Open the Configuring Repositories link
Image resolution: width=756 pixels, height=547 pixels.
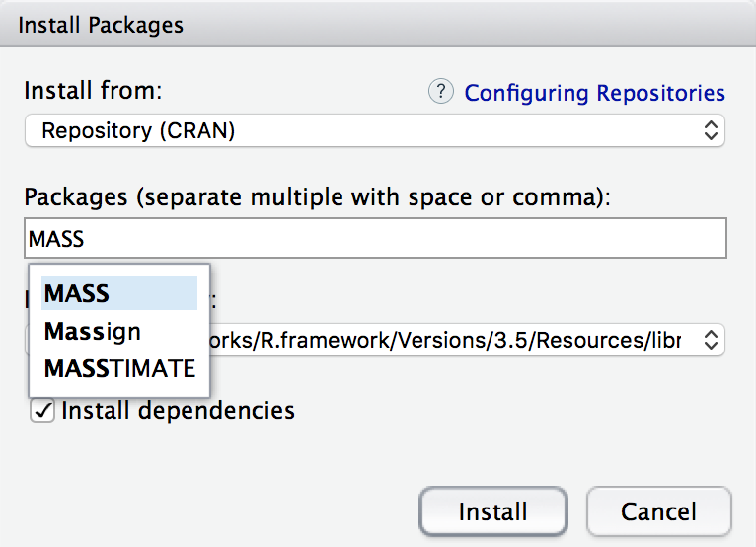tap(594, 93)
